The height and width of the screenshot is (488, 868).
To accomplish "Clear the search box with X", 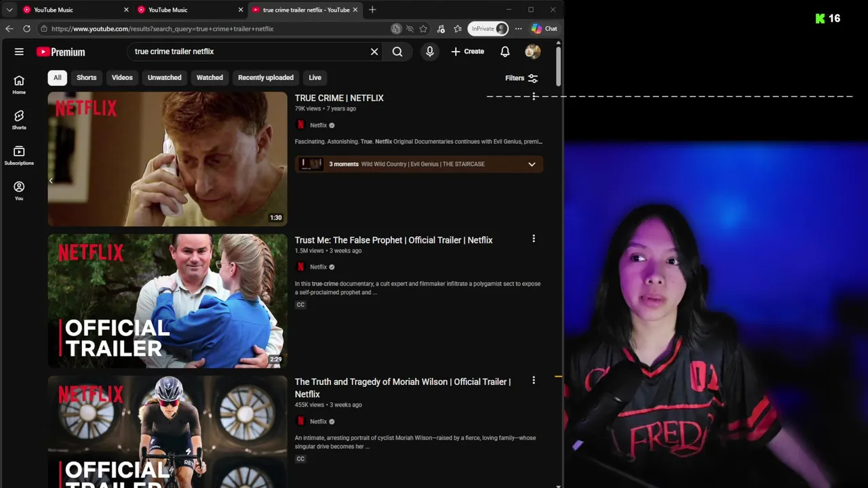I will pos(374,52).
